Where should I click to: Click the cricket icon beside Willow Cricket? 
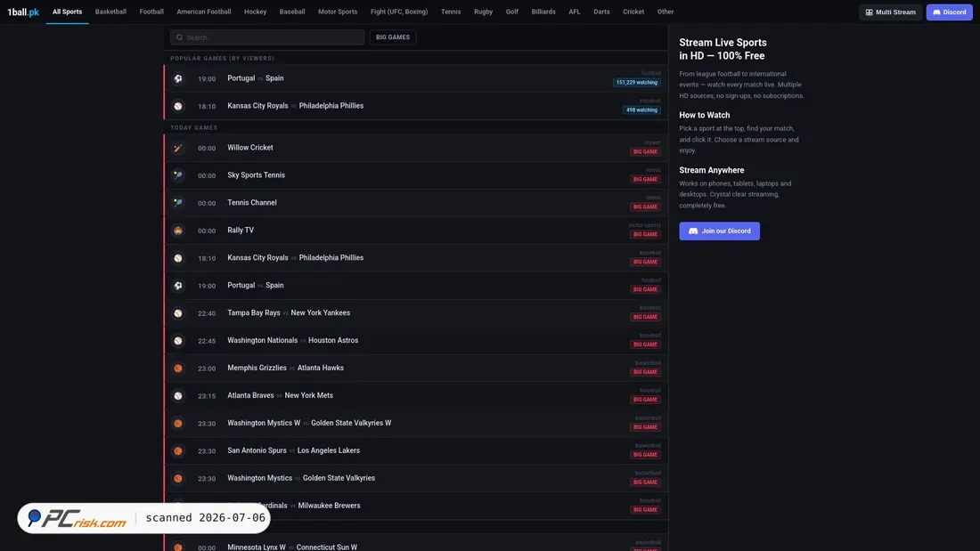point(178,148)
